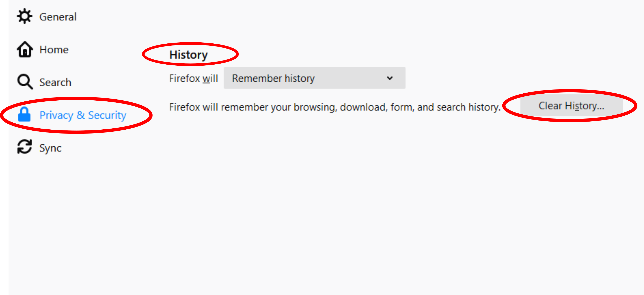Screen dimensions: 644x295
Task: Click the History section heading
Action: [188, 55]
